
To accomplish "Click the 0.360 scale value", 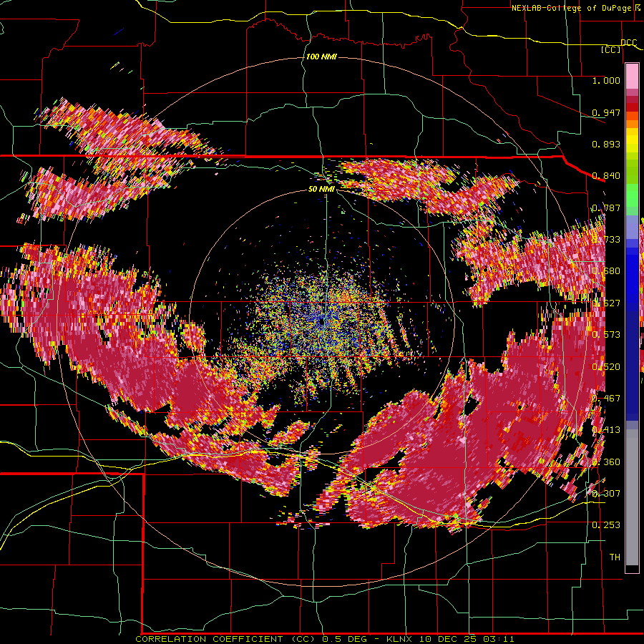I will (606, 462).
